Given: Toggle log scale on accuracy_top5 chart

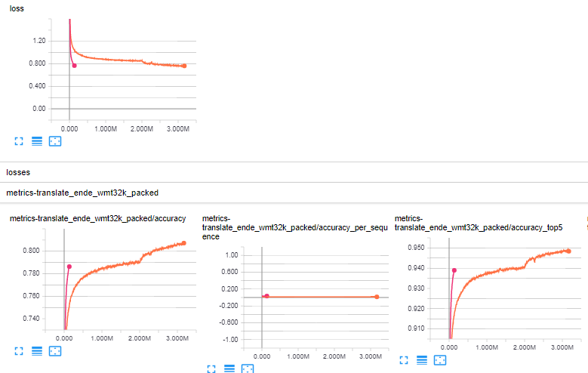Looking at the screenshot, I should 422,360.
